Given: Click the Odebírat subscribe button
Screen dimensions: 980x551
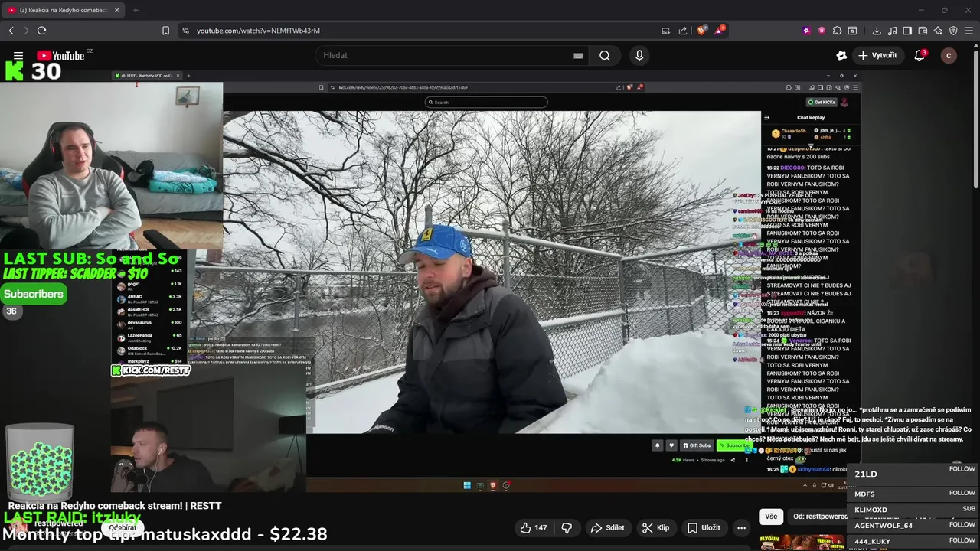Looking at the screenshot, I should click(122, 527).
